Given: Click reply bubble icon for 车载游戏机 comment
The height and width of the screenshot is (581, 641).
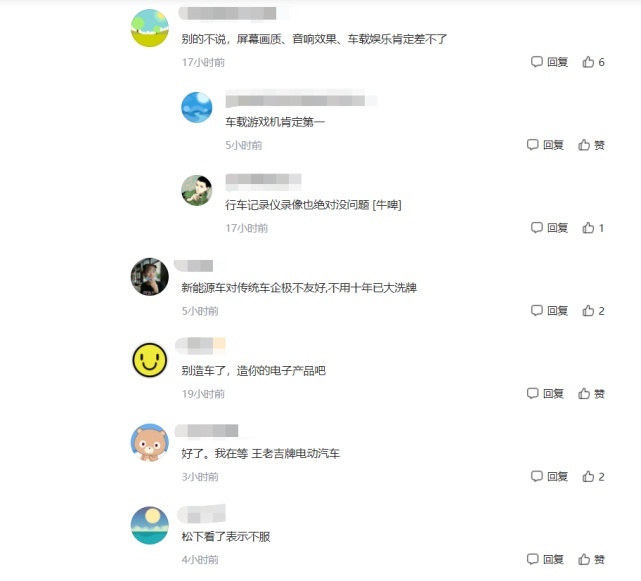Looking at the screenshot, I should (x=532, y=144).
